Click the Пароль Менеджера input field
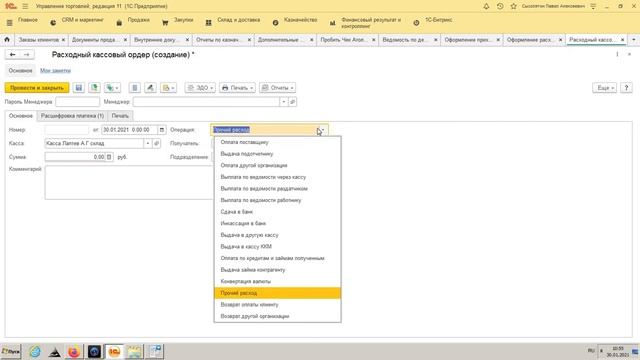The width and height of the screenshot is (640, 360). tap(78, 102)
